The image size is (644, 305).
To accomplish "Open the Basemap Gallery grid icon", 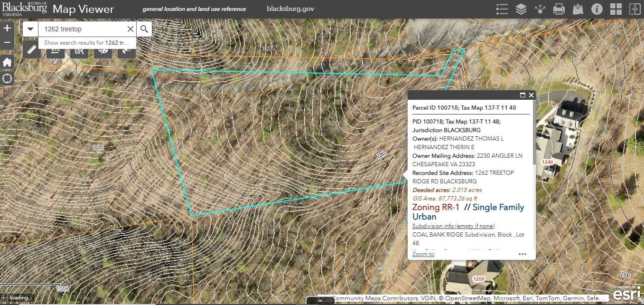I will tap(616, 9).
